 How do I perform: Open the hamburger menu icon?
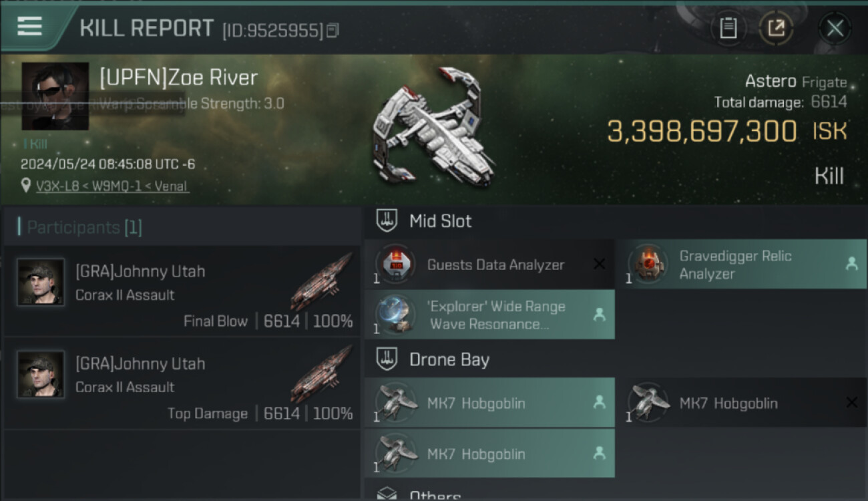pyautogui.click(x=30, y=26)
